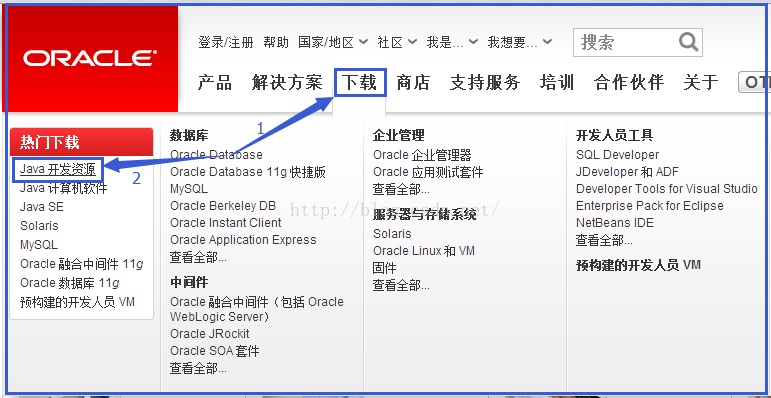Image resolution: width=771 pixels, height=398 pixels.
Task: Click MySQL under 热门下载
Action: (x=39, y=245)
